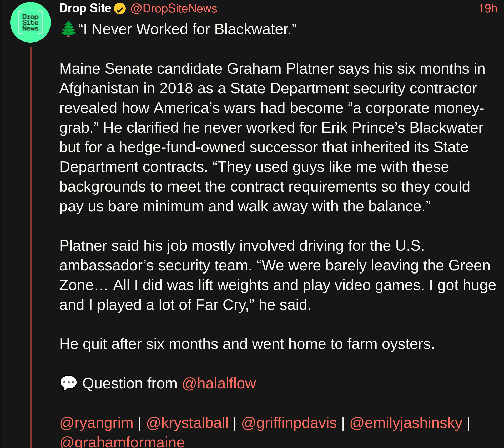Image resolution: width=504 pixels, height=448 pixels.
Task: Click the speech bubble emoji icon
Action: [x=68, y=383]
